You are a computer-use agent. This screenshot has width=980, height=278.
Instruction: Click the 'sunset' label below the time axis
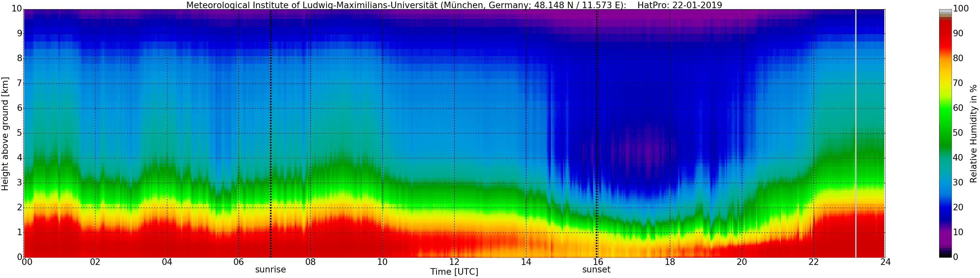tap(596, 269)
